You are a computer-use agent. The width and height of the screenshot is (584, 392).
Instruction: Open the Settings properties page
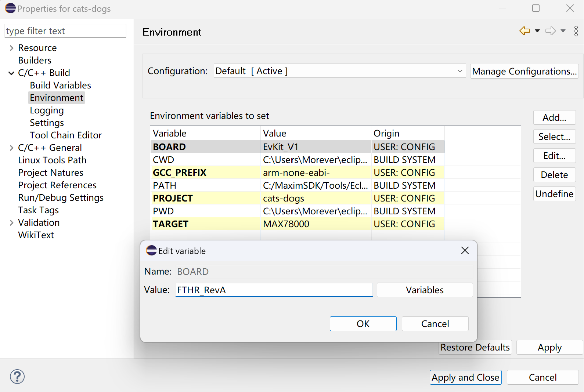click(47, 123)
